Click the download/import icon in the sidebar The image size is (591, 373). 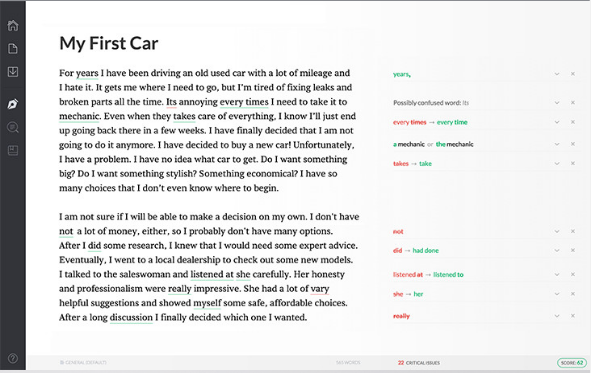pos(13,72)
